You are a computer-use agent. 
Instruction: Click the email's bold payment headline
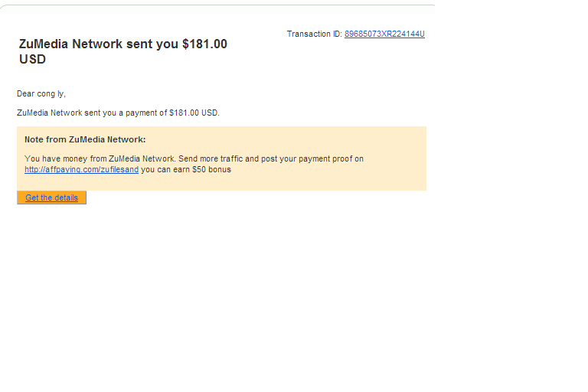pyautogui.click(x=123, y=51)
